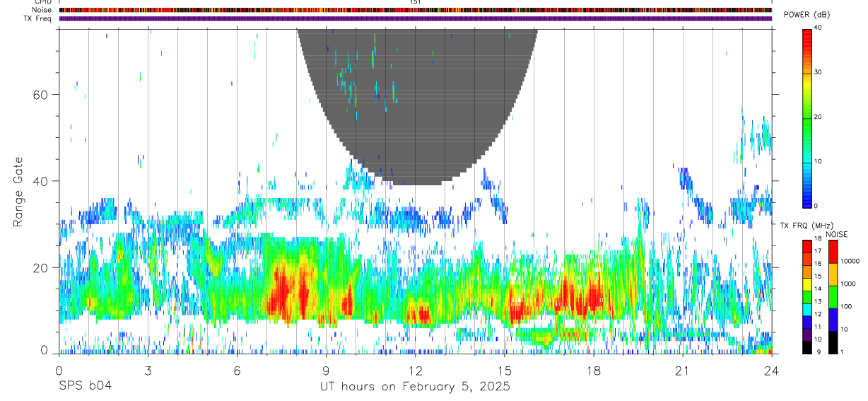This screenshot has width=868, height=401.
Task: Select the UT hours on February 5, 2025 title
Action: pyautogui.click(x=415, y=387)
